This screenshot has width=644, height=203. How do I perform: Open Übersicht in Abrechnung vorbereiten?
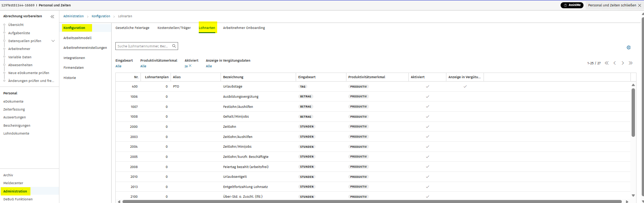16,25
